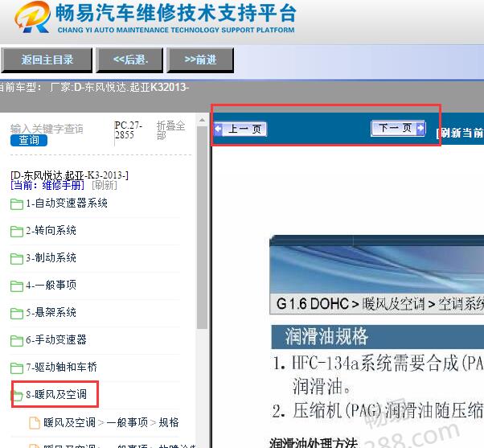This screenshot has width=484, height=448.
Task: Expand 1-自动变速器系统 tree item
Action: pos(67,203)
